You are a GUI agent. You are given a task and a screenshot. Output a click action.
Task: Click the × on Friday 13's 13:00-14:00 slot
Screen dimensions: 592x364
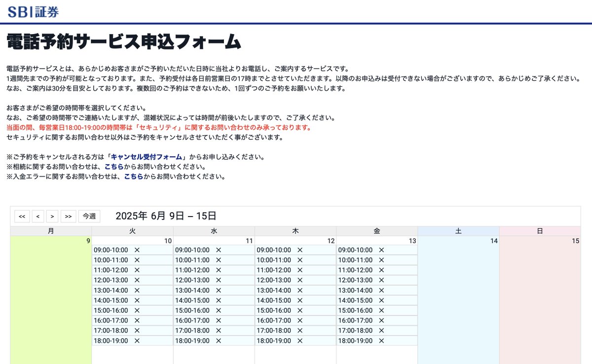pyautogui.click(x=381, y=291)
